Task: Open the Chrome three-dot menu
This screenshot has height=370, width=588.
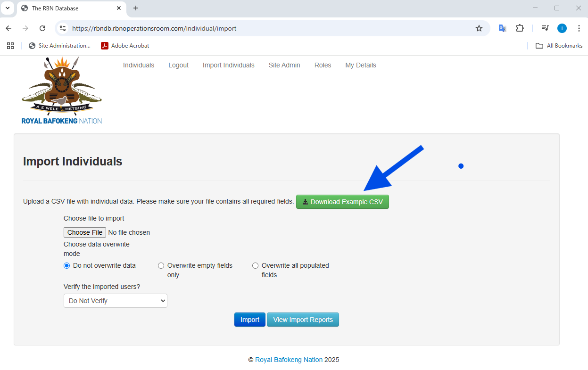Action: point(579,28)
